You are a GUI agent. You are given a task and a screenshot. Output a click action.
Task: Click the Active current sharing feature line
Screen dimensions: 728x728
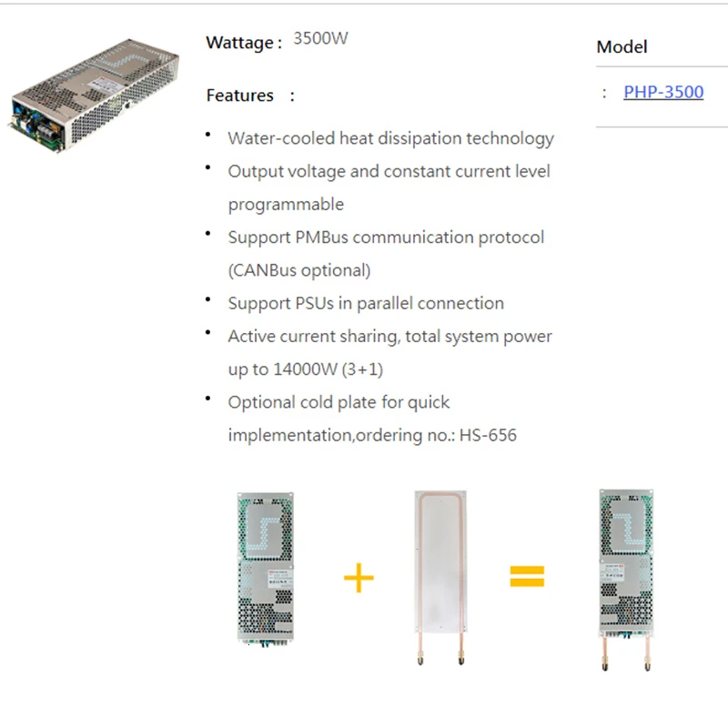pyautogui.click(x=390, y=336)
